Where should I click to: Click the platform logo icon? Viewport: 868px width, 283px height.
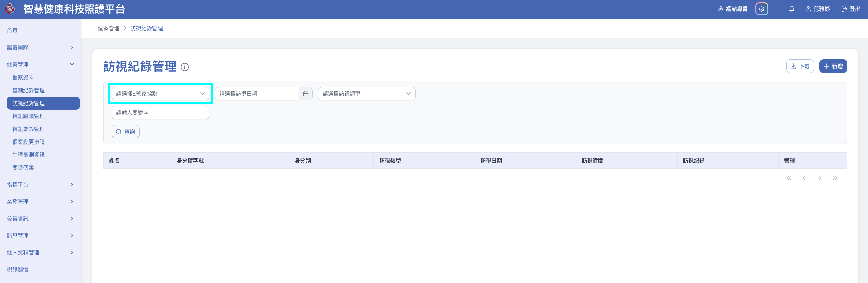coord(10,9)
